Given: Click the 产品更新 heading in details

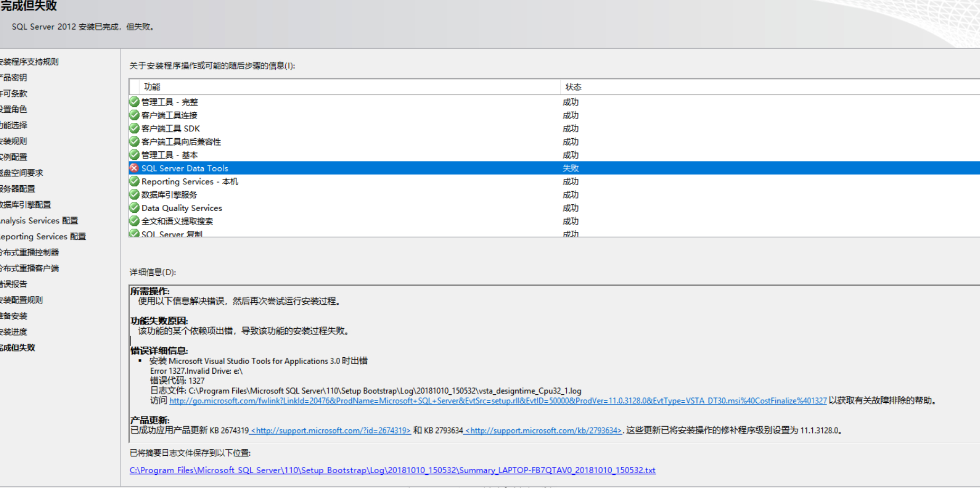Looking at the screenshot, I should point(150,420).
